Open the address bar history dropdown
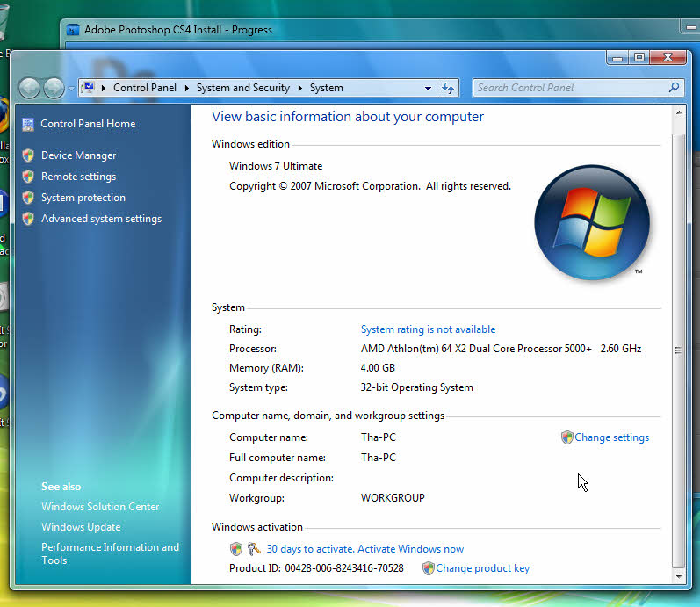 [x=428, y=88]
